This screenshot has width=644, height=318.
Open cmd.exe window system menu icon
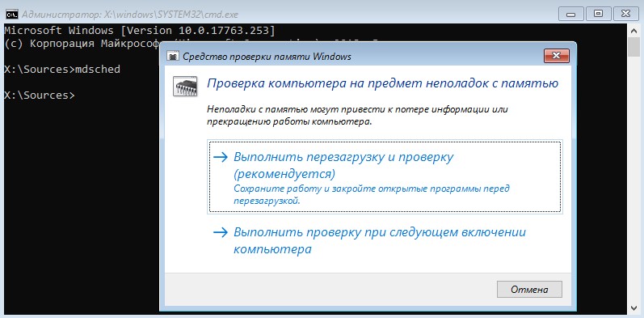[x=11, y=15]
